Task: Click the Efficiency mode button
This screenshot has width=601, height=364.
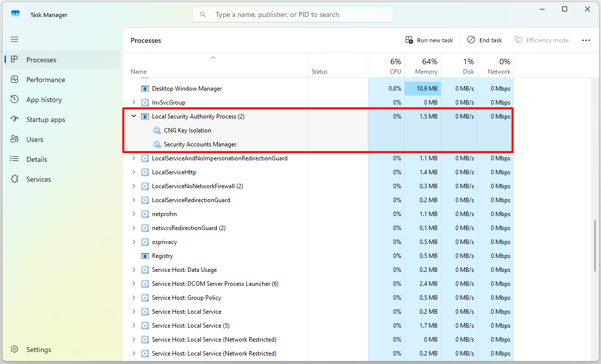Action: (542, 40)
